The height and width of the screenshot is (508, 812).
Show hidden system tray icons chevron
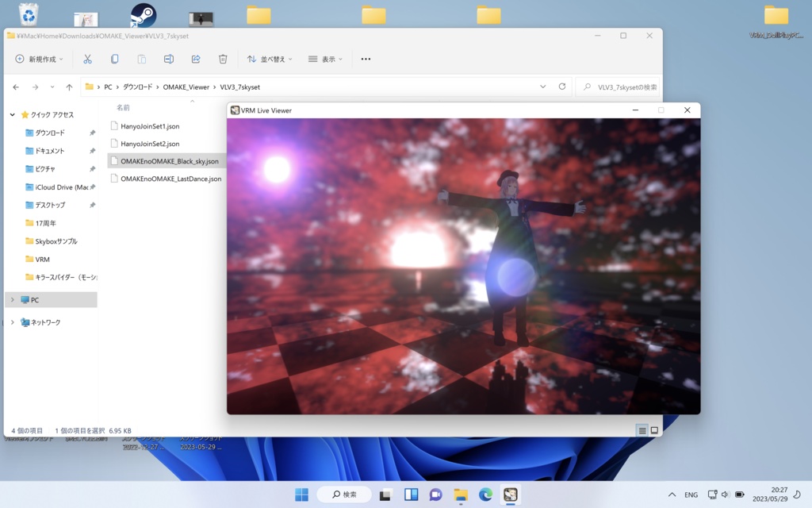(x=672, y=495)
